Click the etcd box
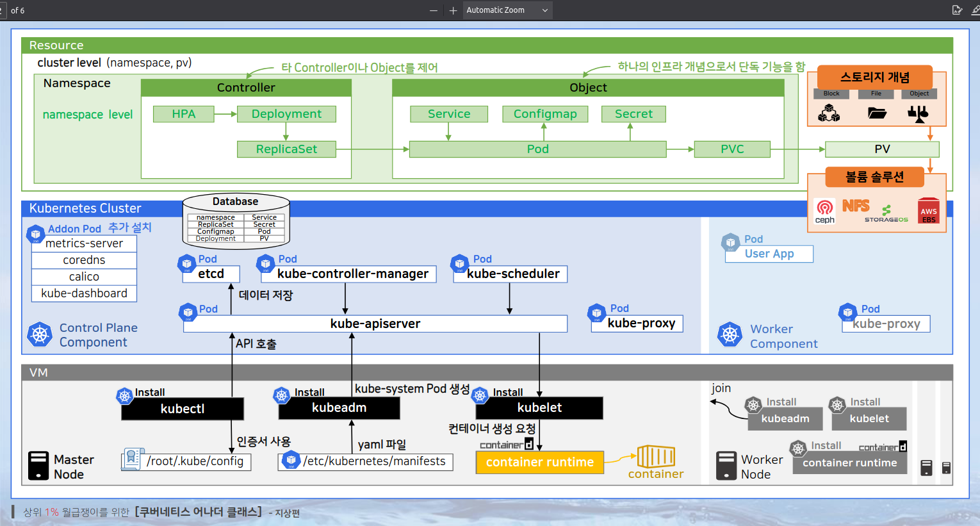 [211, 274]
